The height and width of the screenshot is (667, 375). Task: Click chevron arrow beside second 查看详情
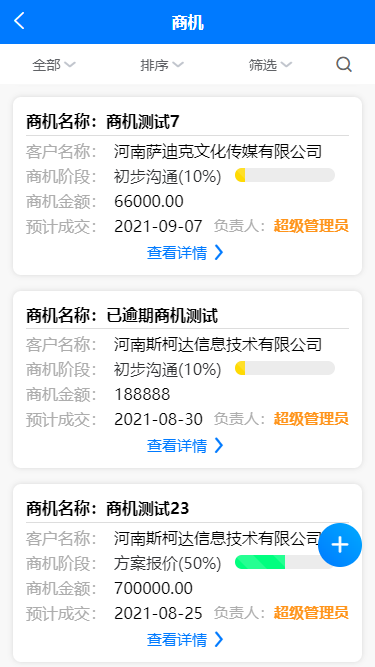219,445
